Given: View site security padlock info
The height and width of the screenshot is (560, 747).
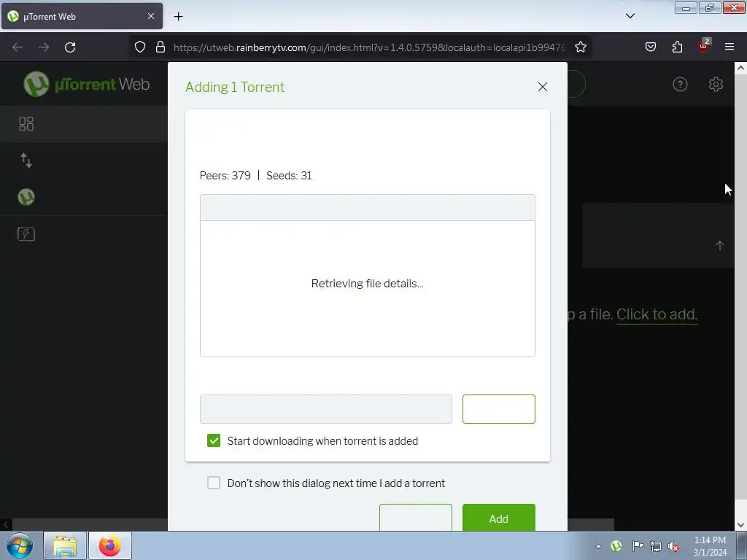Looking at the screenshot, I should tap(160, 47).
